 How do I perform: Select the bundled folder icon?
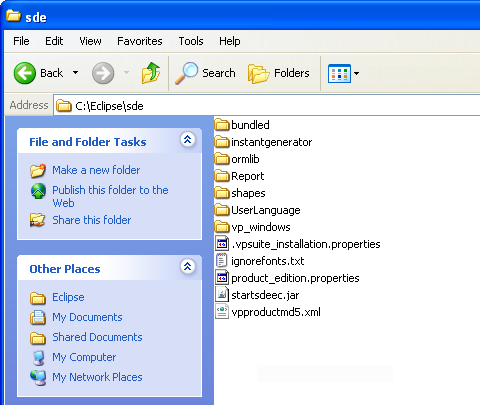coord(222,125)
